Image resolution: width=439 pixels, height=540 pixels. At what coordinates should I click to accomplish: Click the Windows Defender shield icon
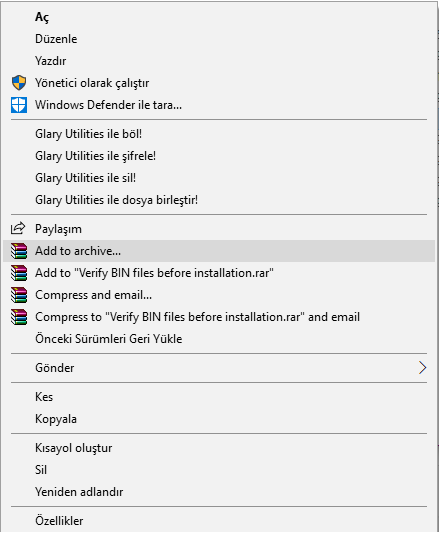coord(19,105)
